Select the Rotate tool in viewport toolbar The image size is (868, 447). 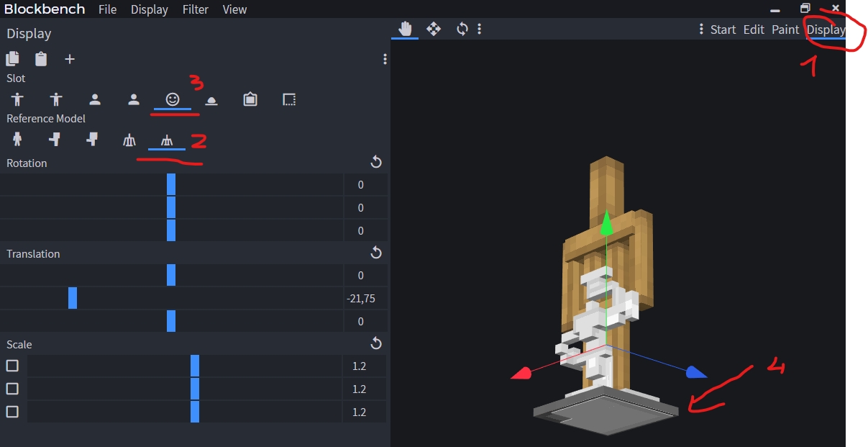click(x=462, y=29)
